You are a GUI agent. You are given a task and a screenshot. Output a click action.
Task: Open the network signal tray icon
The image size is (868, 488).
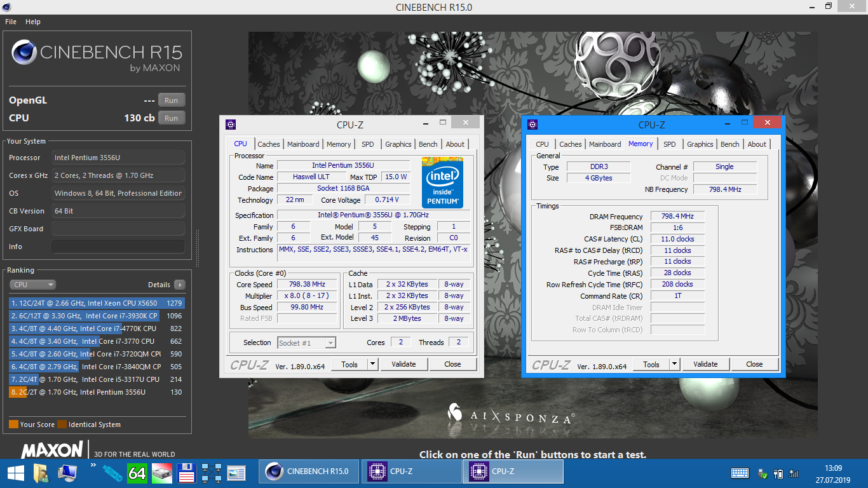coord(794,473)
